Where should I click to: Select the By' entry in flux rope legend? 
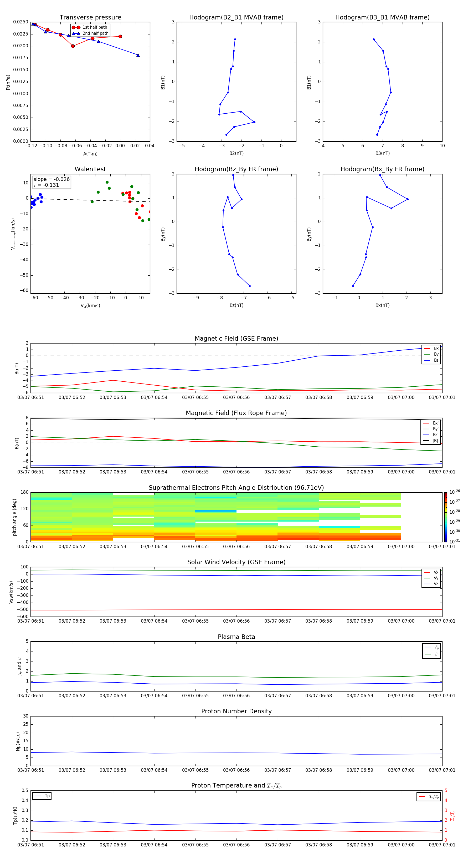(431, 429)
